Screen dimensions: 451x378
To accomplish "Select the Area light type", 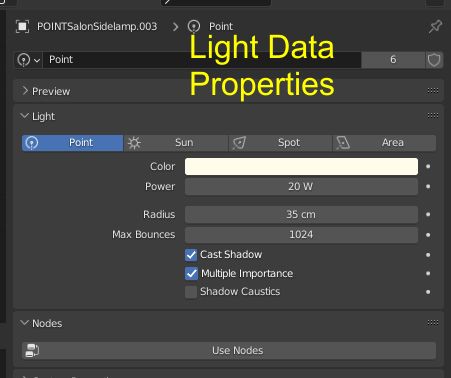I will coord(384,143).
